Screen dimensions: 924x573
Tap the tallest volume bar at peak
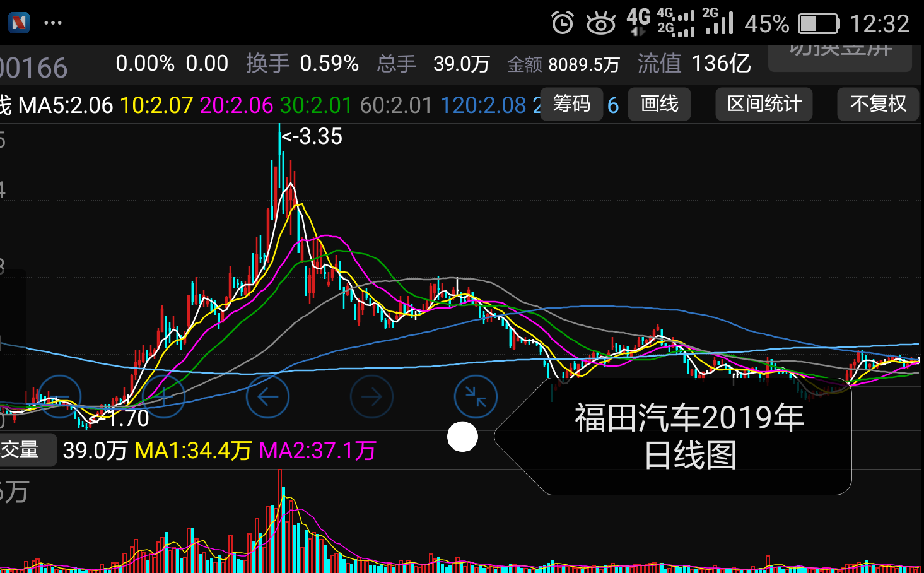[279, 521]
